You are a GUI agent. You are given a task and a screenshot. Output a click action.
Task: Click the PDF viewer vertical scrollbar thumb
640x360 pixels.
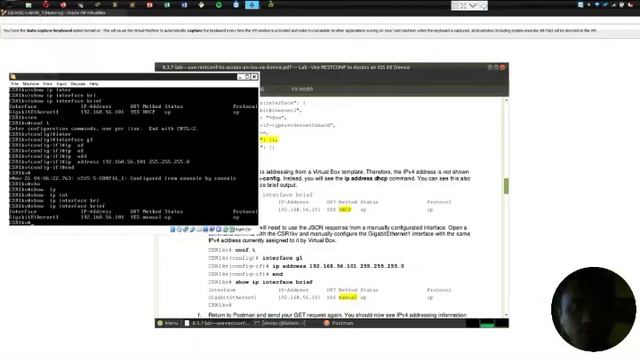pyautogui.click(x=506, y=186)
